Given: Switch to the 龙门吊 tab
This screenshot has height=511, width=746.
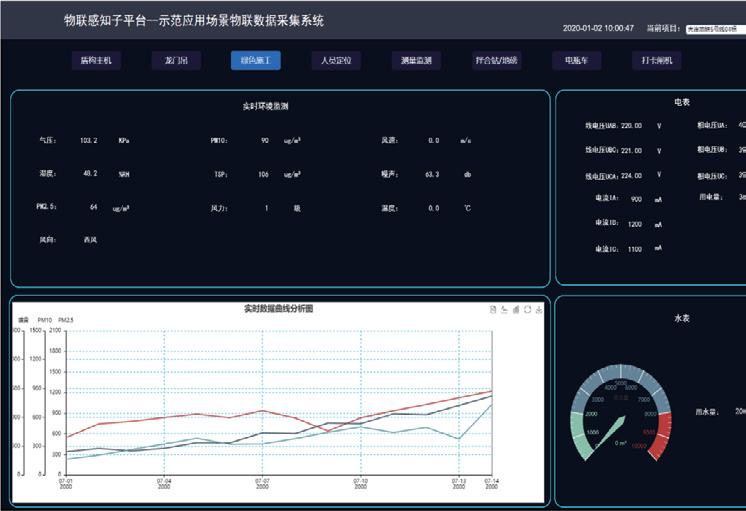Looking at the screenshot, I should (176, 60).
